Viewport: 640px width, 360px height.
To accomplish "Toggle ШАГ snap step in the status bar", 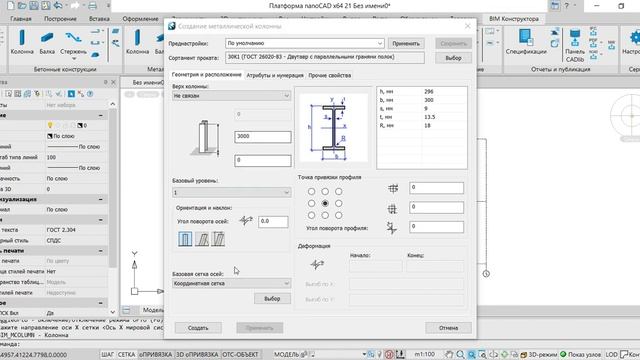I will (x=107, y=354).
